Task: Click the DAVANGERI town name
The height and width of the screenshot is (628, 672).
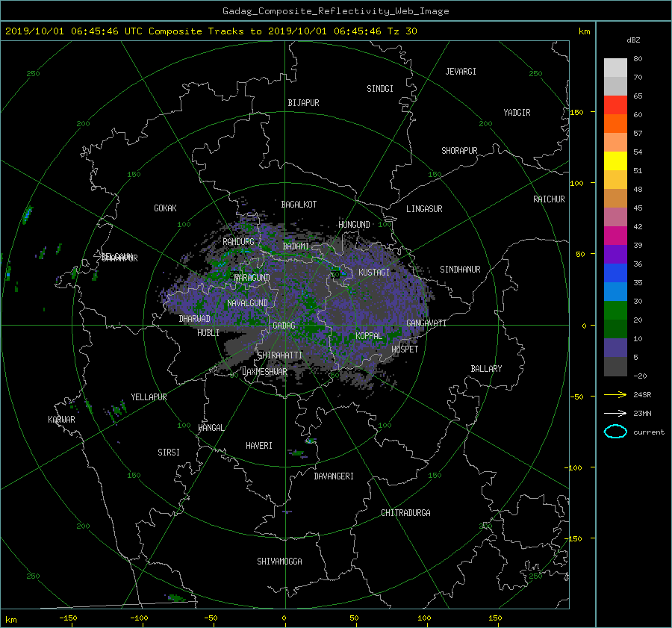Action: coord(334,476)
